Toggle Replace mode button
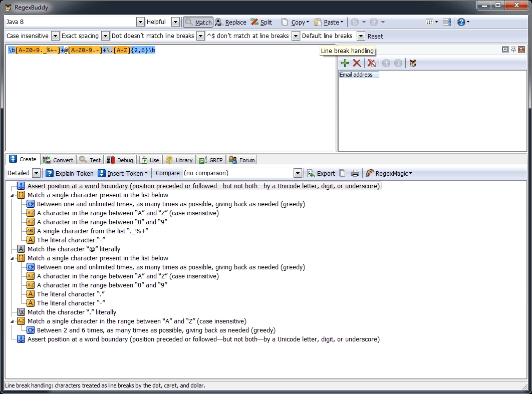Screen dimensions: 532x394 tap(231, 22)
